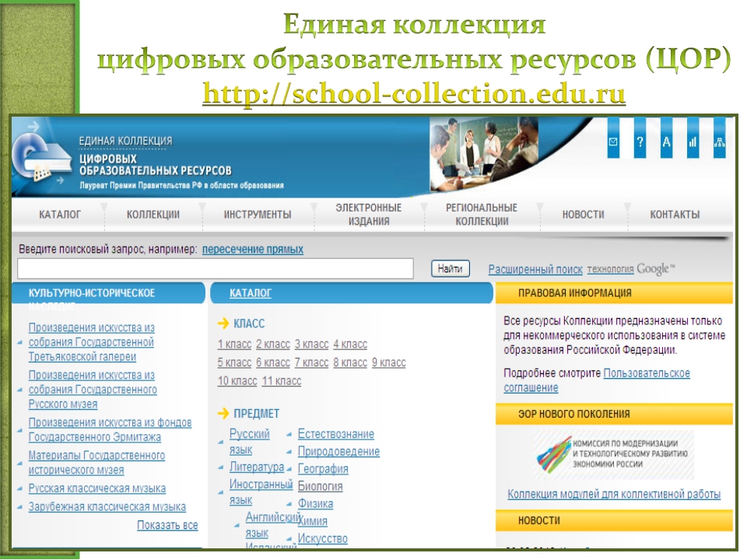The height and width of the screenshot is (560, 747).
Task: Open the НОВОСТИ menu item
Action: tap(583, 215)
